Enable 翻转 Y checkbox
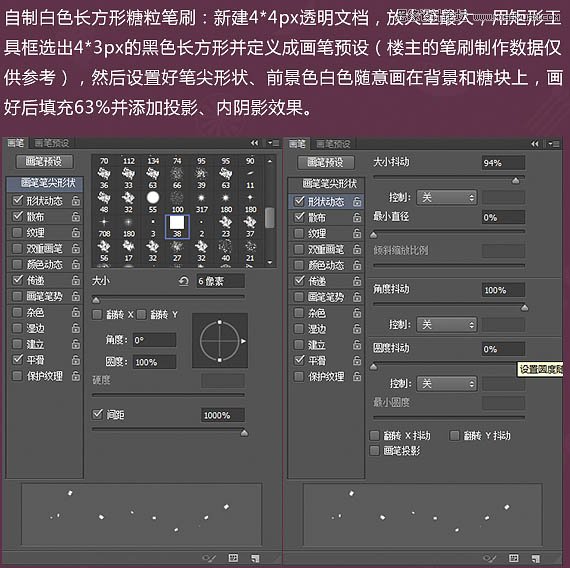 coord(141,314)
